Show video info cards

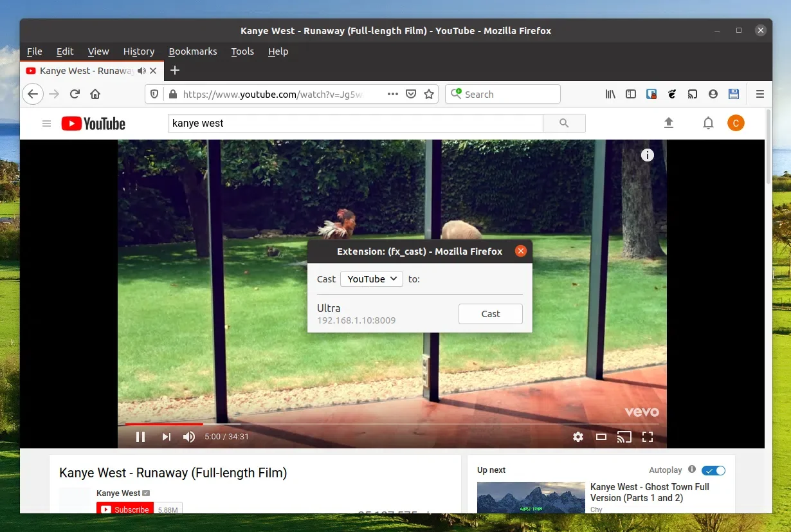(648, 155)
